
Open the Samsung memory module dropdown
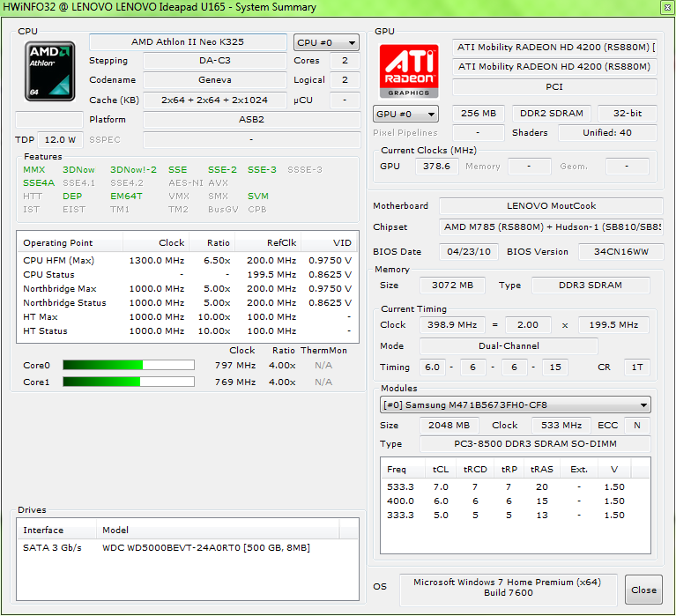click(x=516, y=405)
